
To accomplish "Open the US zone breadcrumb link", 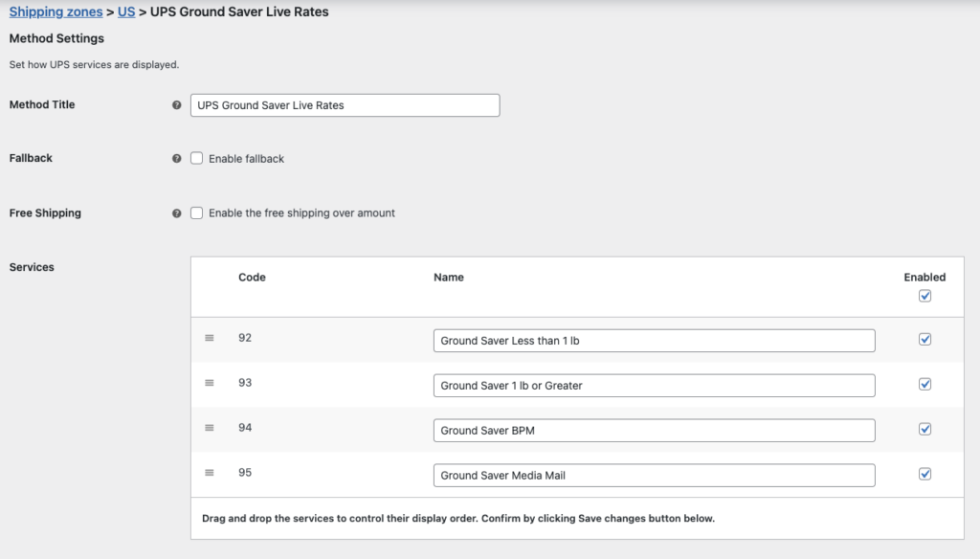I will (x=126, y=11).
